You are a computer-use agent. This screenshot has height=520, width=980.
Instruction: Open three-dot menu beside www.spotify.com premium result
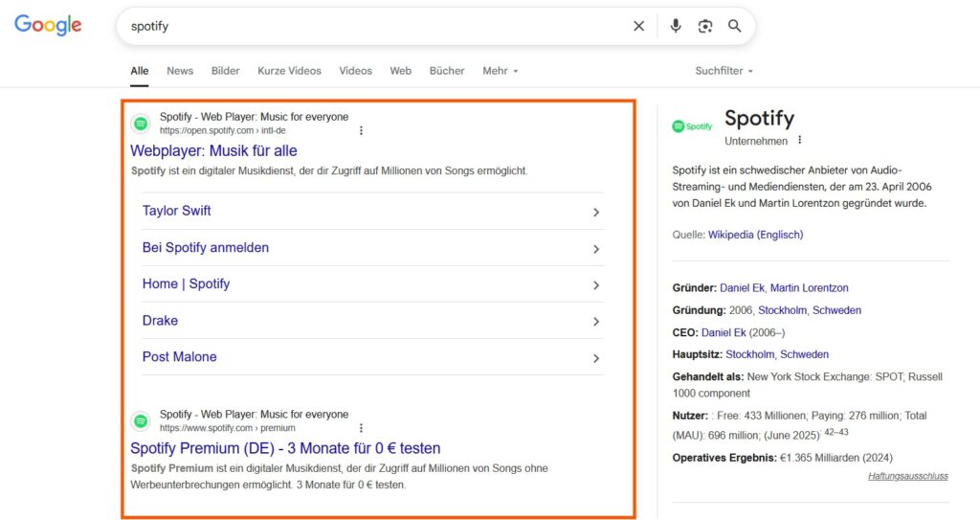click(361, 428)
